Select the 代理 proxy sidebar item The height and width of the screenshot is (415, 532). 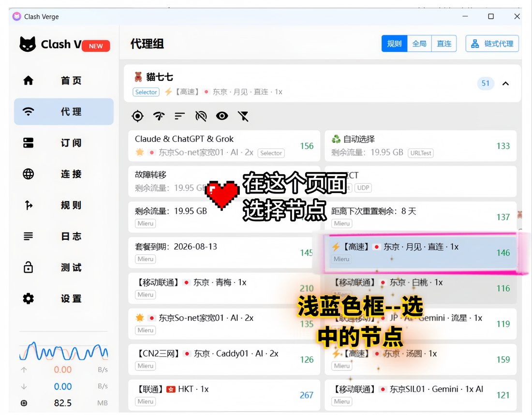tap(64, 112)
